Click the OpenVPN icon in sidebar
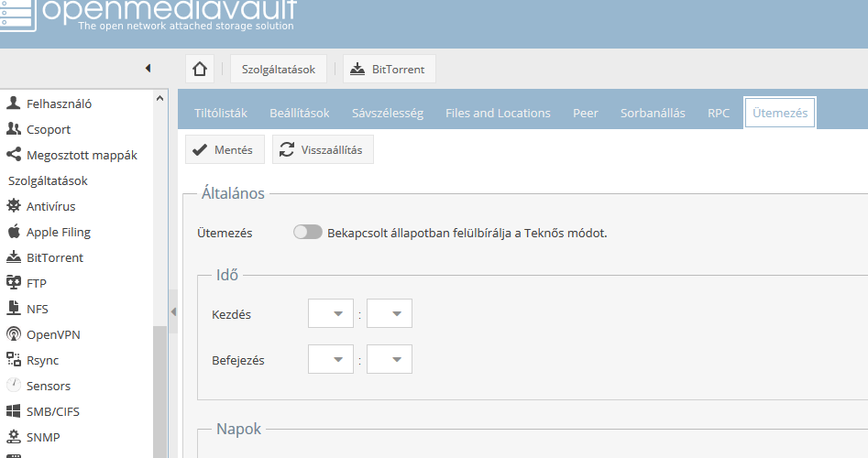 click(x=13, y=334)
